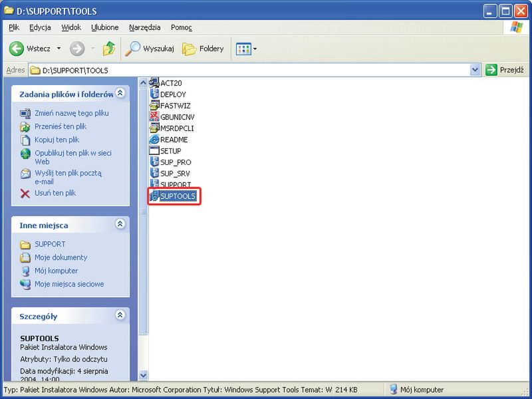Viewport: 532px width, 399px height.
Task: Click Kopiuj ten plik link
Action: point(57,140)
